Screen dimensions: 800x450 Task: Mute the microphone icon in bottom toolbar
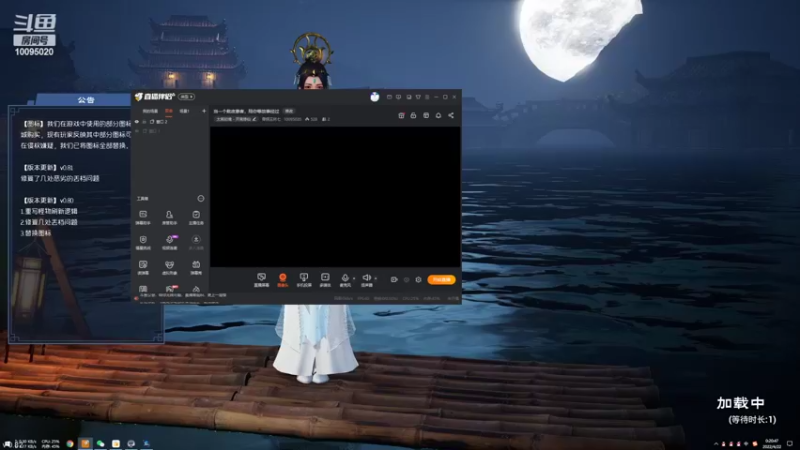click(345, 279)
